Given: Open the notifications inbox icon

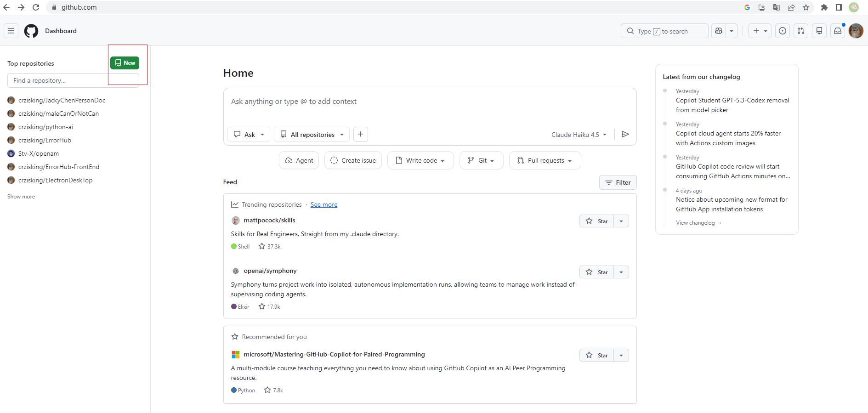Looking at the screenshot, I should click(838, 31).
